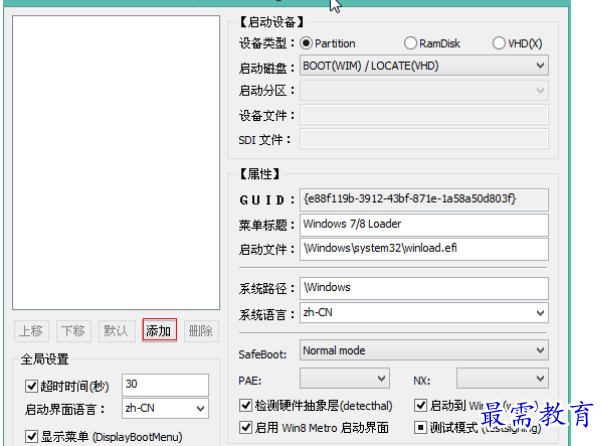Open the 启动磁盘 BOOT(WIM) dropdown
Image resolution: width=602 pixels, height=446 pixels.
[x=424, y=66]
